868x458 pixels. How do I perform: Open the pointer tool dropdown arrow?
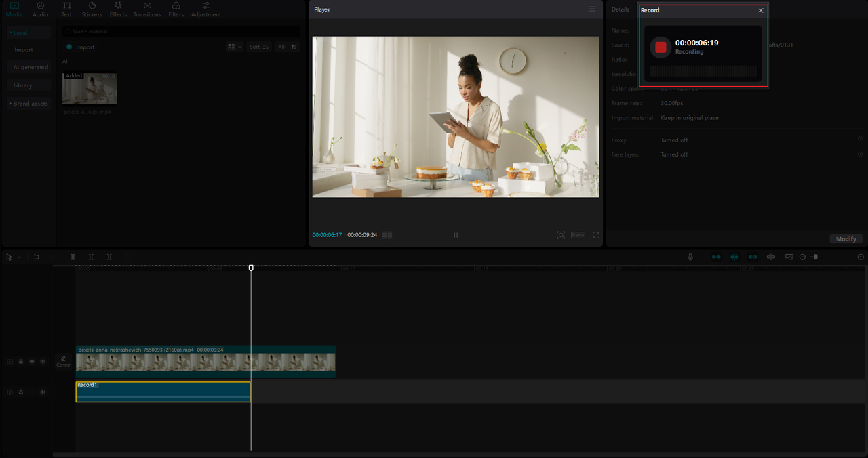click(19, 257)
